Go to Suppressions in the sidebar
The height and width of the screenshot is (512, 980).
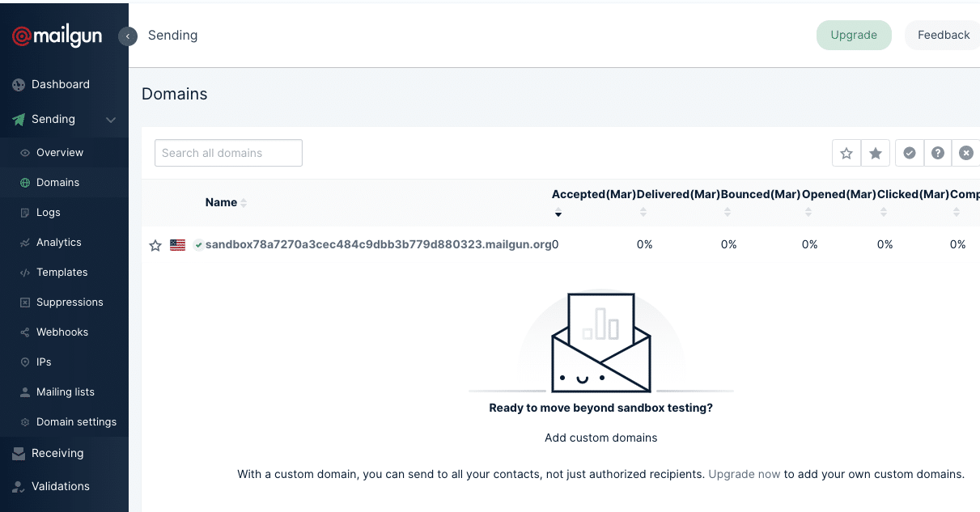(70, 302)
